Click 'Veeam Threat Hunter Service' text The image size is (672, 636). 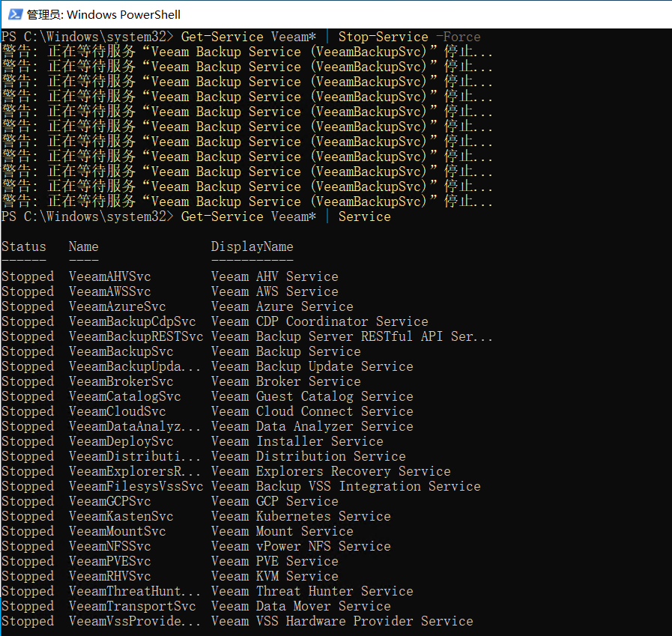[312, 592]
